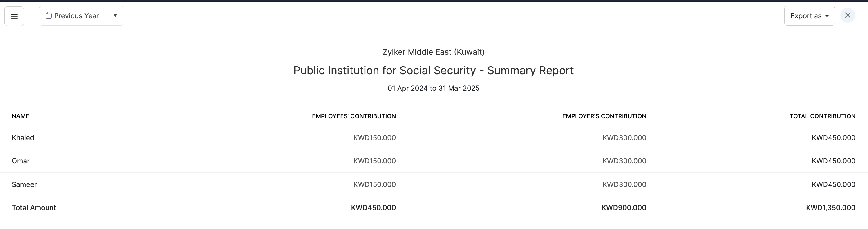Image resolution: width=868 pixels, height=229 pixels.
Task: Open the Export as dropdown
Action: tap(809, 16)
